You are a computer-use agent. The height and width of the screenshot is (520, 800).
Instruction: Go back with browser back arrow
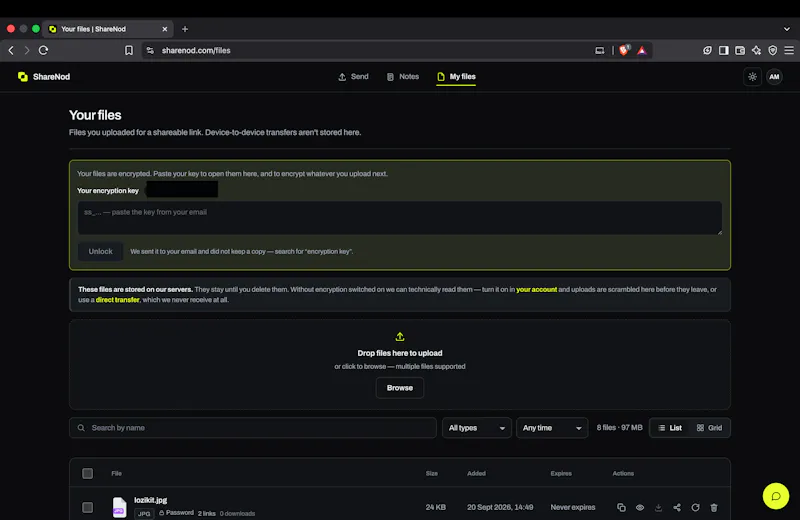[x=11, y=50]
